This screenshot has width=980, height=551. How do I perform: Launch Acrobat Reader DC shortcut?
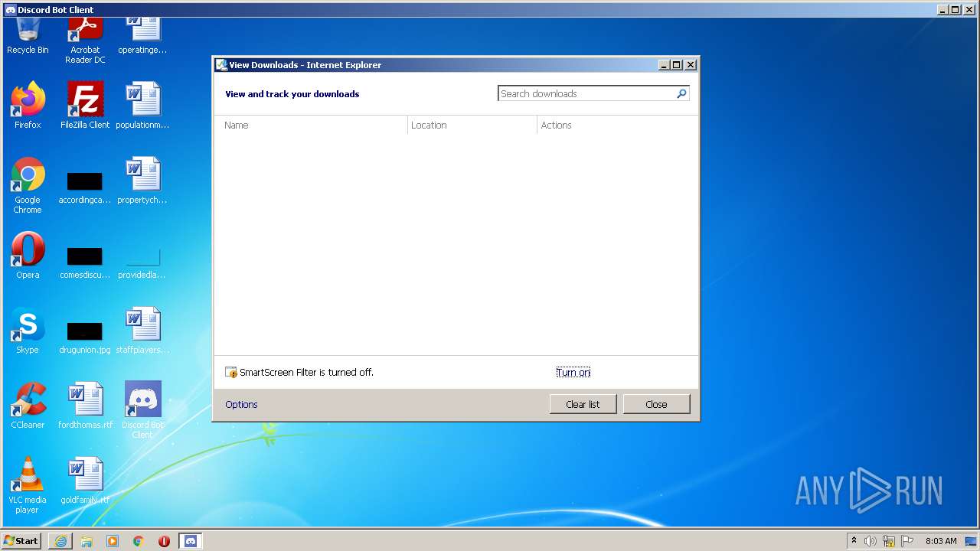85,41
